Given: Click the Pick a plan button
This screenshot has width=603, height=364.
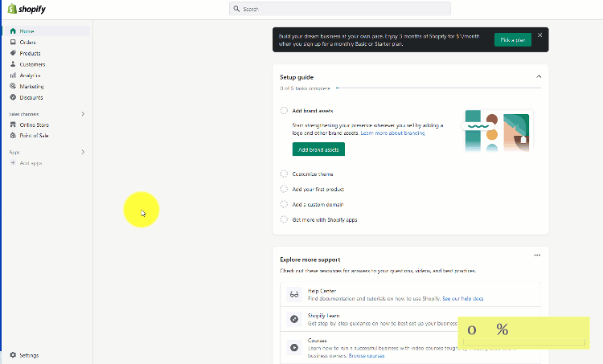Looking at the screenshot, I should click(513, 39).
